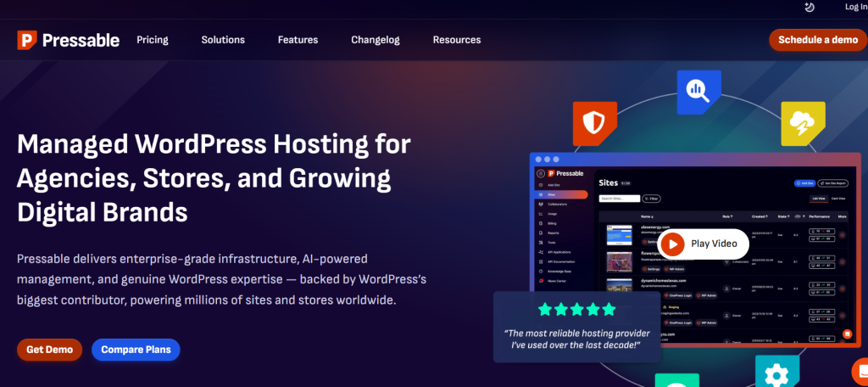
Task: Open the orange chat widget at screen edge
Action: pos(860,372)
